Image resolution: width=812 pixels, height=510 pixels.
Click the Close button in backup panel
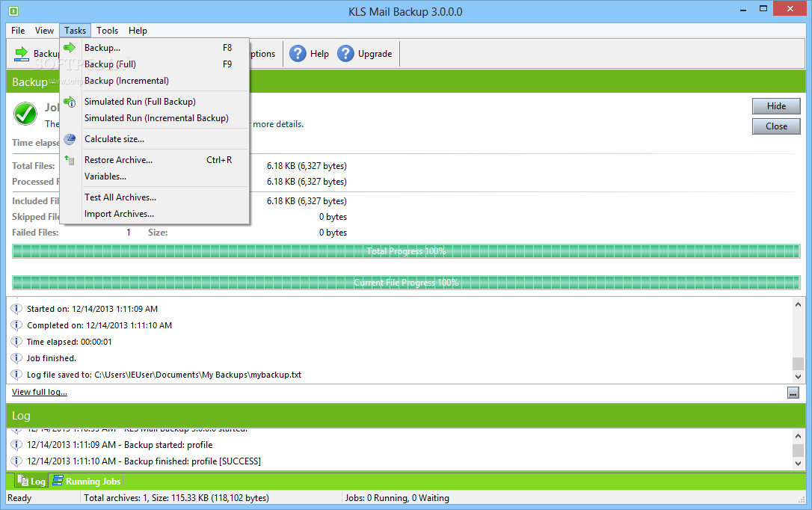click(x=776, y=126)
